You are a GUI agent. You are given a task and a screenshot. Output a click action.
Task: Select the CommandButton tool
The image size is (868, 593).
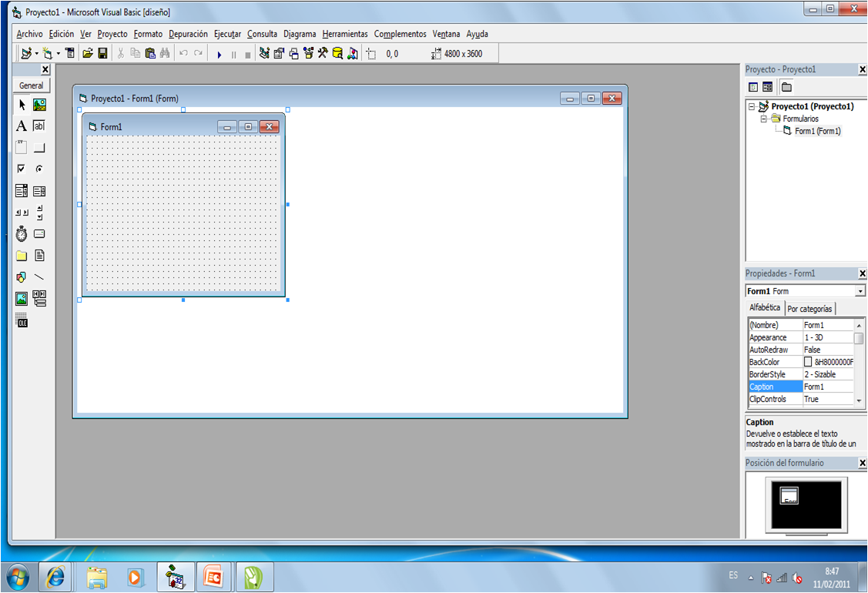tap(40, 146)
